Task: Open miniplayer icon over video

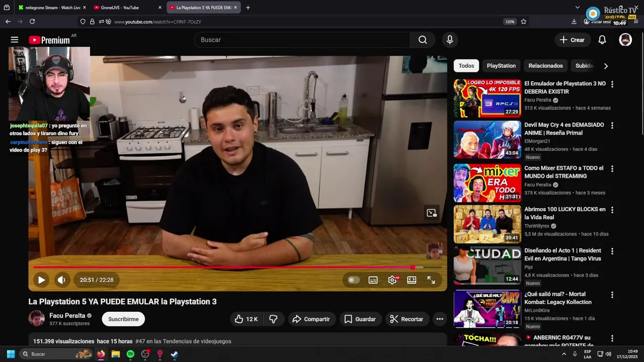Action: point(432,213)
